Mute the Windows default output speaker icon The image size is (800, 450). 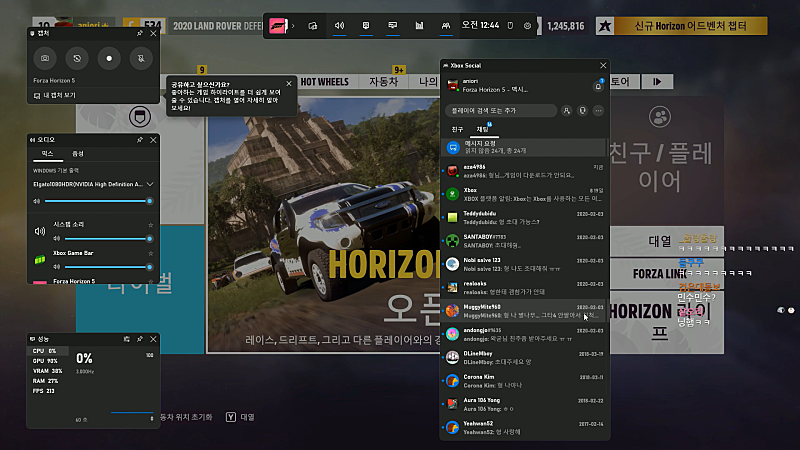[37, 201]
